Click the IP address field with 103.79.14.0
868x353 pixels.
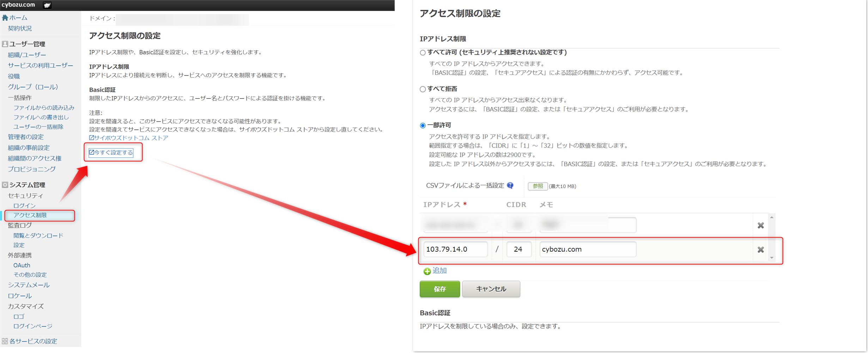click(x=456, y=249)
